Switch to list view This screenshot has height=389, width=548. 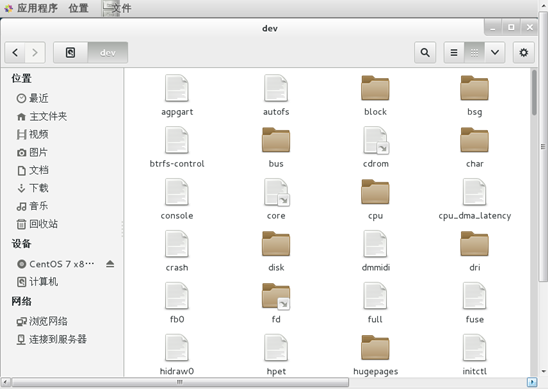click(x=454, y=53)
